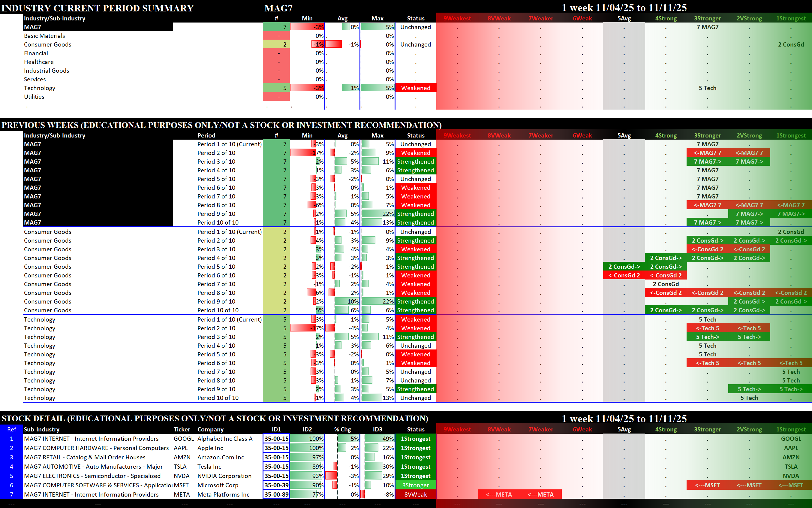Image resolution: width=812 pixels, height=508 pixels.
Task: Select Consumer Goods Period 9 Max 22% cell
Action: 377,301
